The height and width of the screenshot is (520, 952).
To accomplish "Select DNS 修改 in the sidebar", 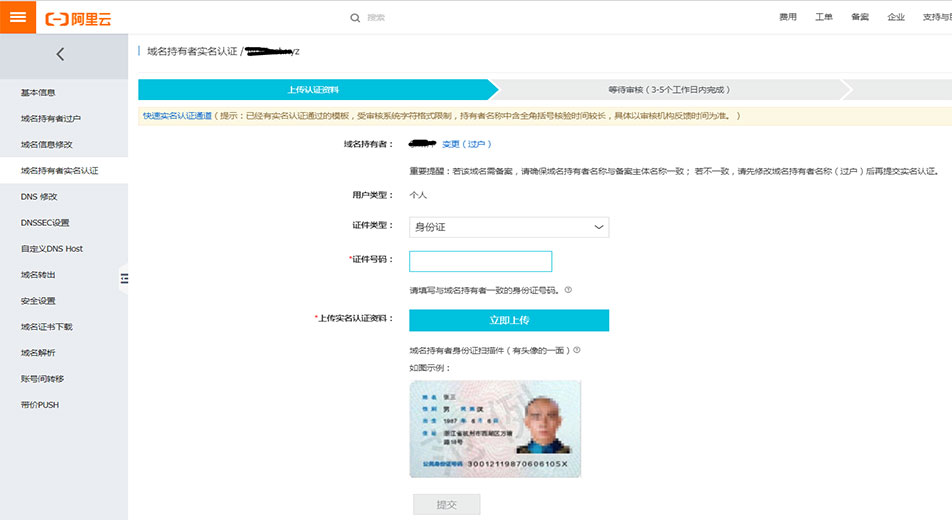I will [39, 197].
